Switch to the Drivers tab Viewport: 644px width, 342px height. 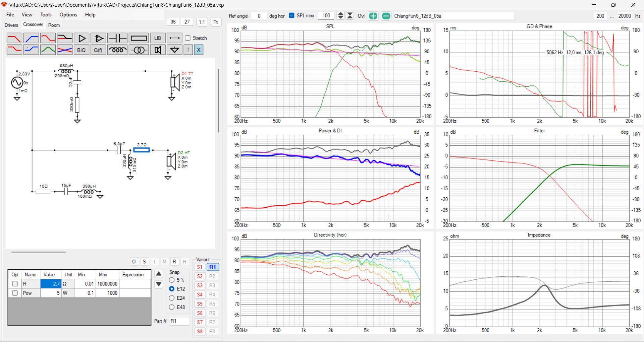[11, 25]
